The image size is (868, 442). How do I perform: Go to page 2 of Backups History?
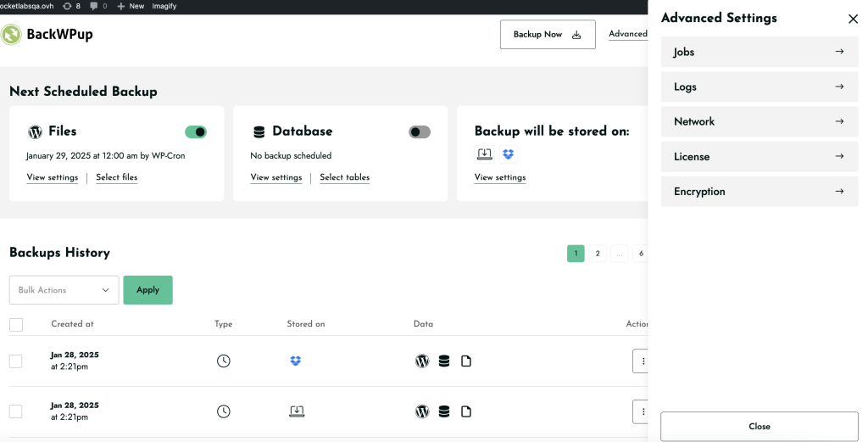point(598,254)
